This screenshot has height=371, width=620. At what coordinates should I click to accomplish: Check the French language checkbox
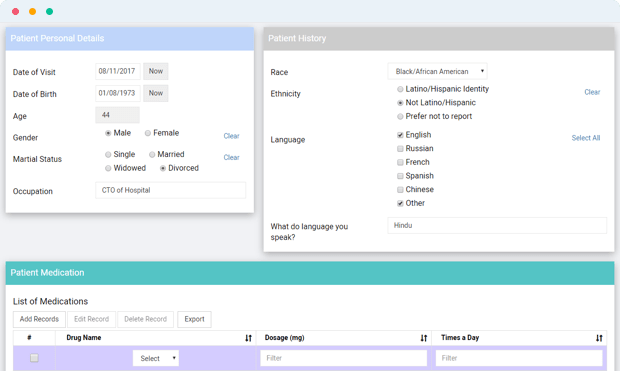[400, 163]
